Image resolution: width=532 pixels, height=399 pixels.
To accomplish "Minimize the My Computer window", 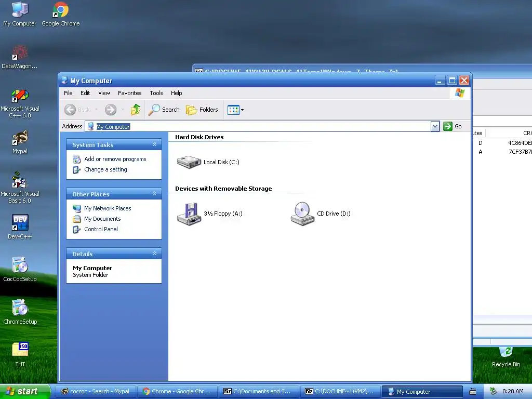I will tap(440, 81).
